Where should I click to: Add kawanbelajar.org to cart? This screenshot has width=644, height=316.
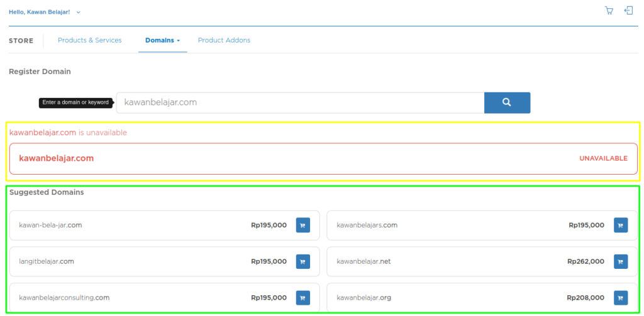(620, 298)
